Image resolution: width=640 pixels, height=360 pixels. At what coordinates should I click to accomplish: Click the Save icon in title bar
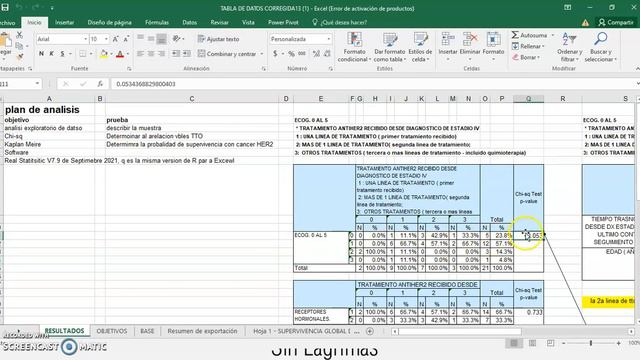(x=5, y=7)
